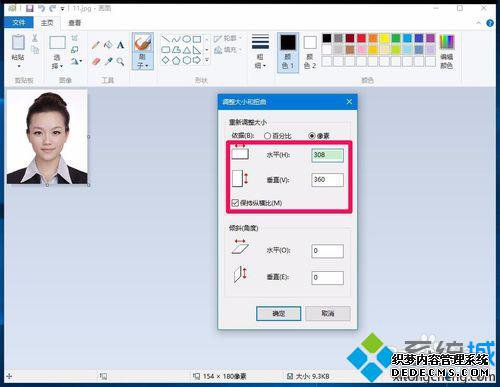Viewport: 500px width, 387px height.
Task: Switch to the 查看 (View) tab
Action: pyautogui.click(x=75, y=23)
